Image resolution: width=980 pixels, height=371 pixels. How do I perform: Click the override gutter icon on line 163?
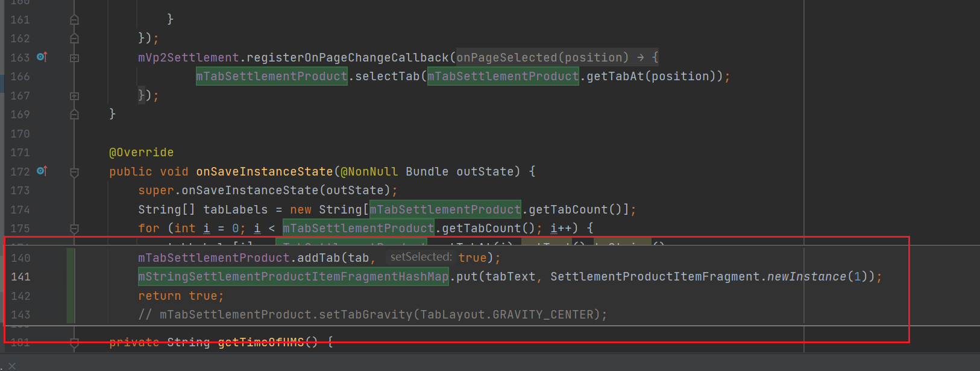tap(42, 57)
